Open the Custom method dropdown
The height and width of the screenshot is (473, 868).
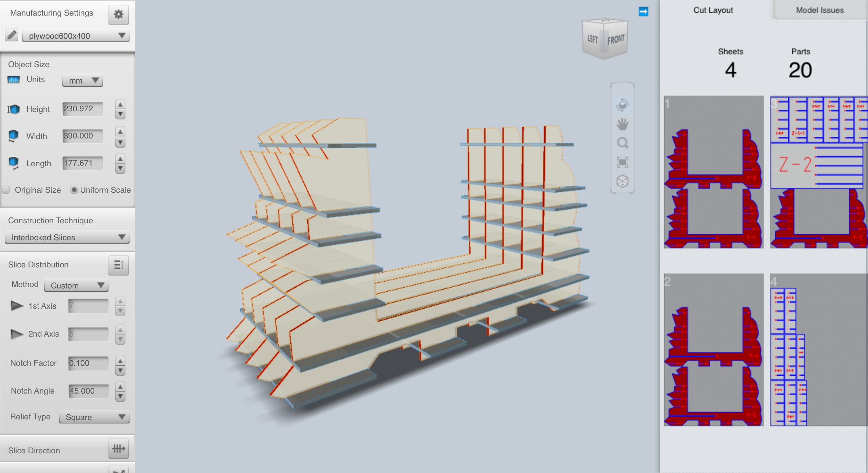(76, 285)
